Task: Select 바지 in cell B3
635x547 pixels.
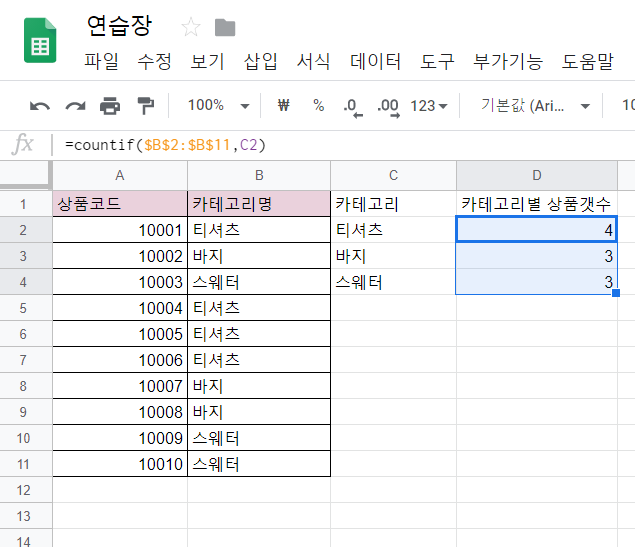Action: point(259,256)
